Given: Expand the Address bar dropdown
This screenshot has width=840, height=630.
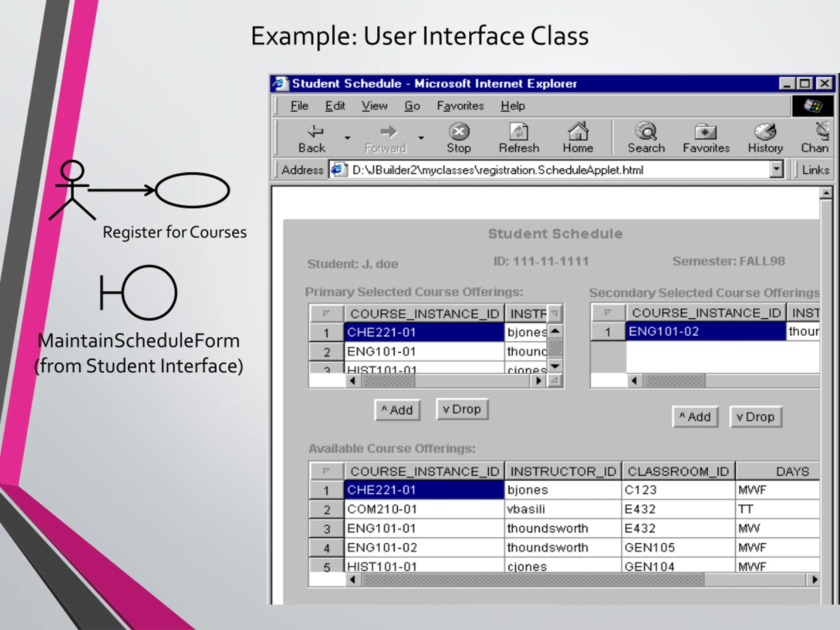Looking at the screenshot, I should point(777,169).
